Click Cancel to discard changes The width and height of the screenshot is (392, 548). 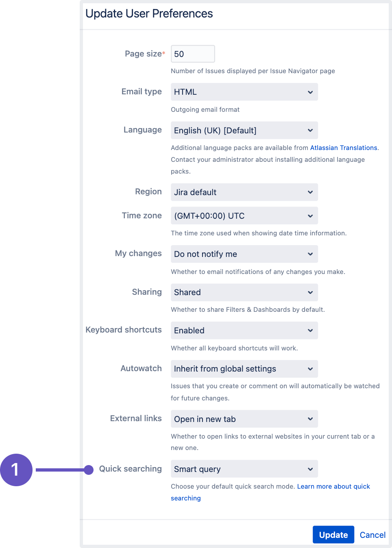(x=372, y=535)
